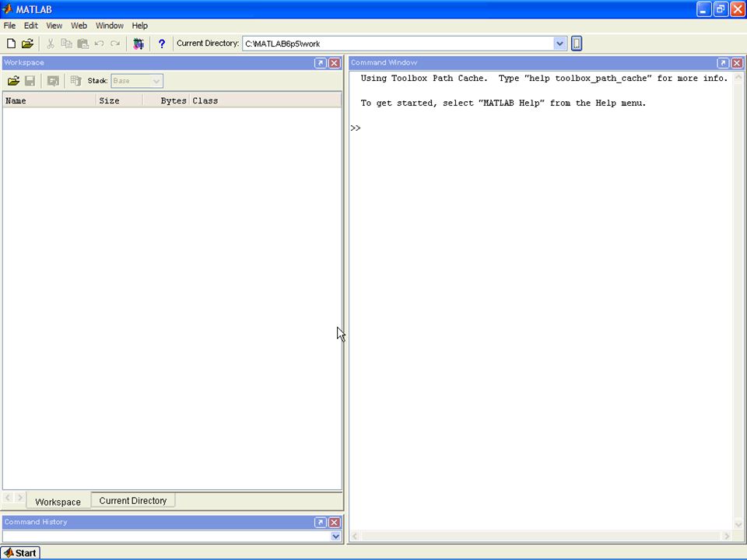Viewport: 747px width, 560px height.
Task: Click the "To get started" message line
Action: (x=503, y=103)
